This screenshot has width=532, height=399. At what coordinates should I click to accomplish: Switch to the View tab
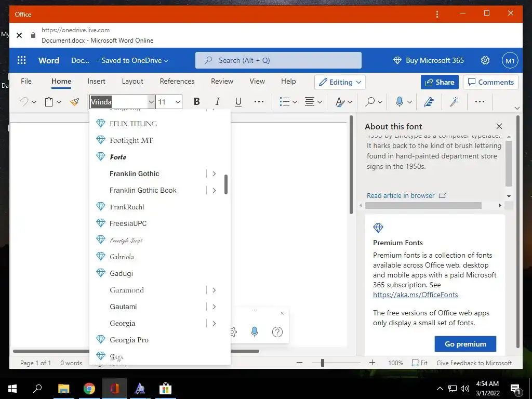pyautogui.click(x=257, y=81)
